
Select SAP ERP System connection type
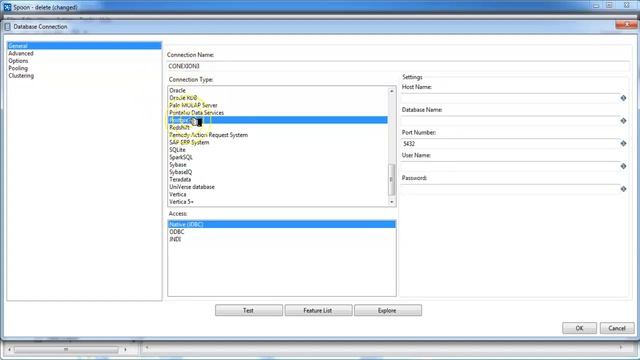point(189,142)
